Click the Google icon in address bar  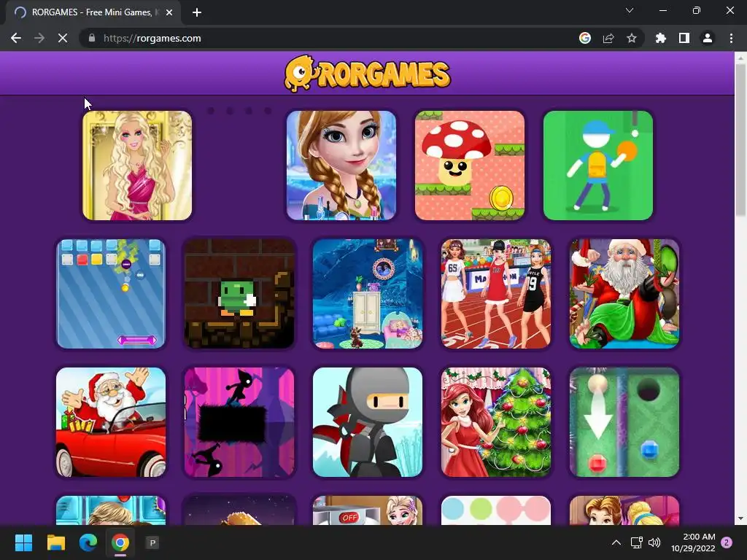click(x=585, y=38)
